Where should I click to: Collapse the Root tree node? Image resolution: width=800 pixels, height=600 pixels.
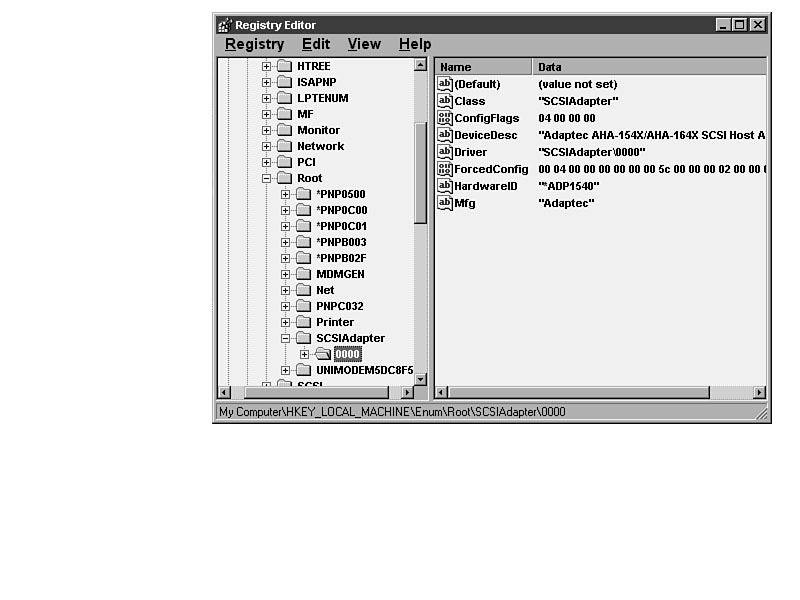pos(267,178)
